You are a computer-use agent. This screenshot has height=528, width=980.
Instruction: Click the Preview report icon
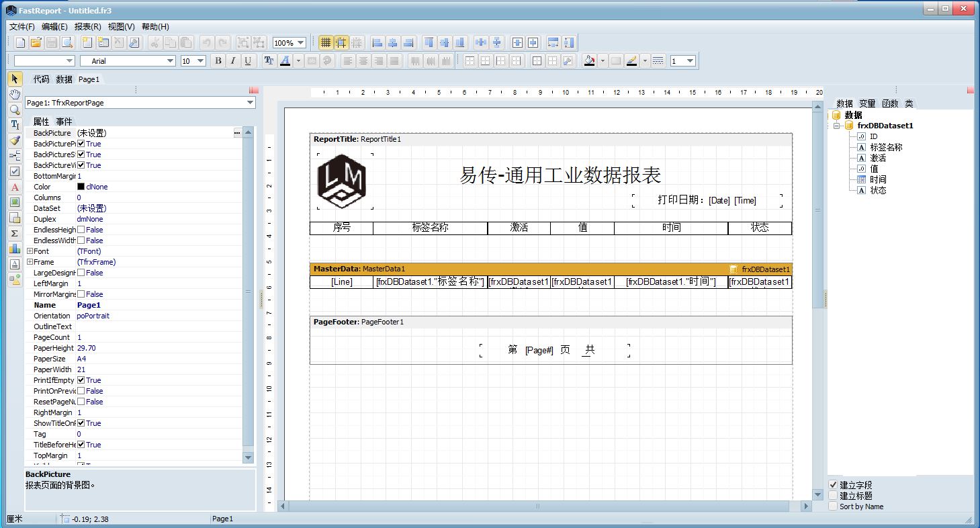pos(67,42)
